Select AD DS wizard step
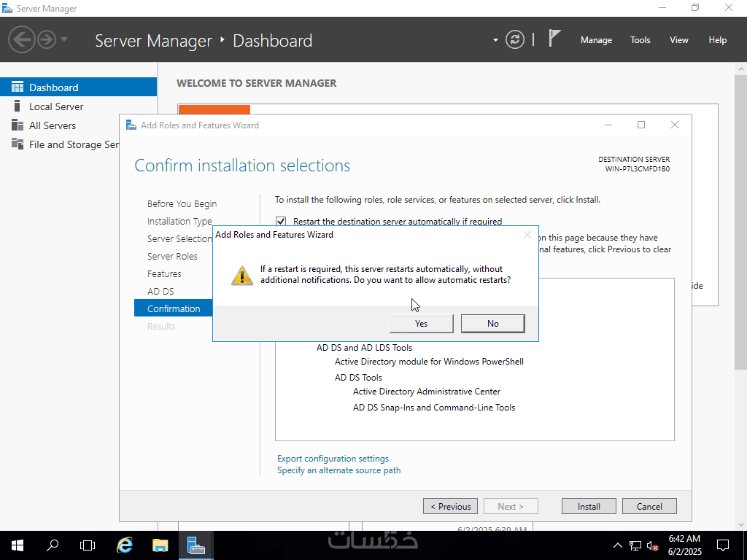 160,292
